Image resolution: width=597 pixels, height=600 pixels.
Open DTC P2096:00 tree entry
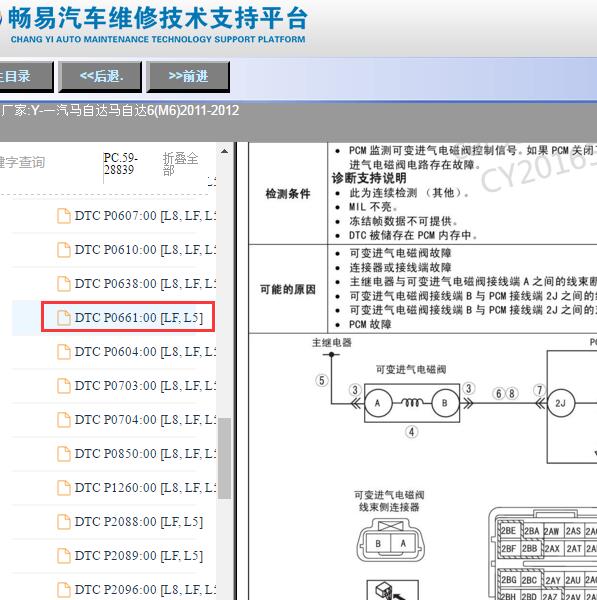[145, 590]
